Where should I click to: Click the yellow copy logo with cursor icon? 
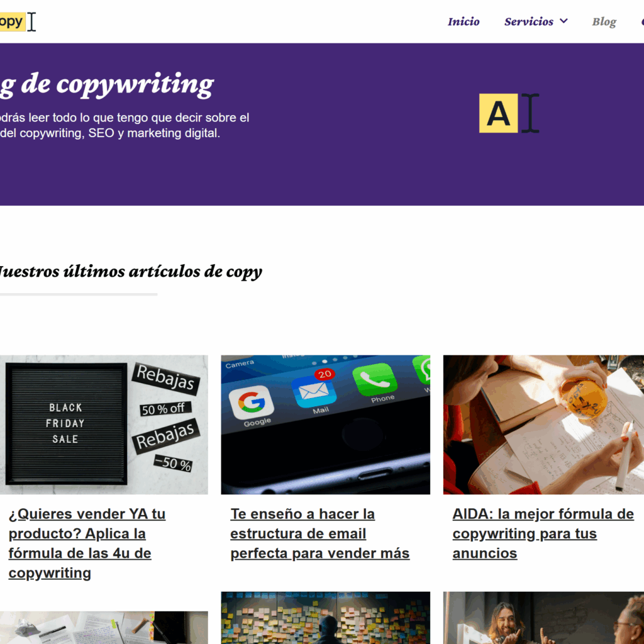[x=18, y=22]
